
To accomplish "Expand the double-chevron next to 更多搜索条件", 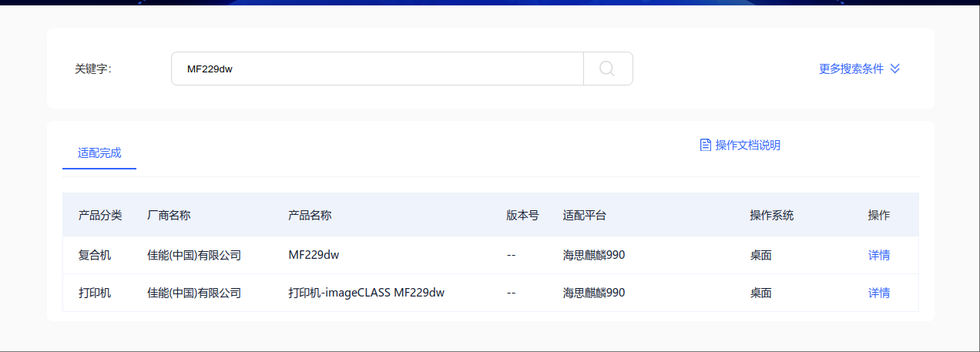I will pyautogui.click(x=894, y=69).
